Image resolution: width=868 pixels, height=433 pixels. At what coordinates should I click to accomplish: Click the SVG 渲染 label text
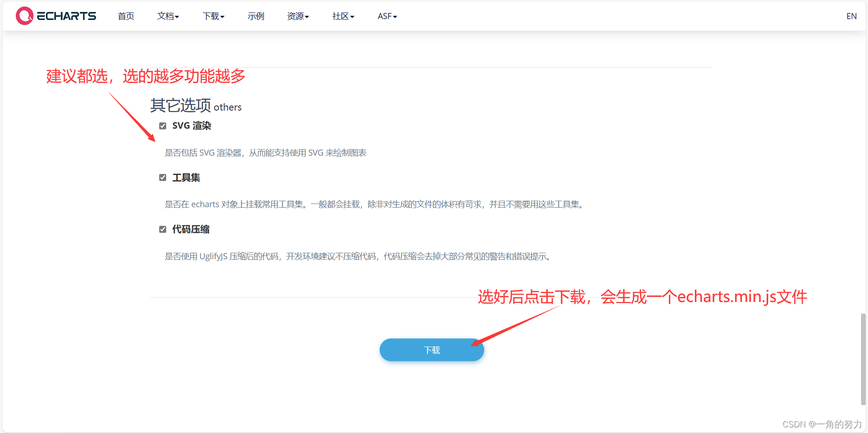pyautogui.click(x=192, y=125)
